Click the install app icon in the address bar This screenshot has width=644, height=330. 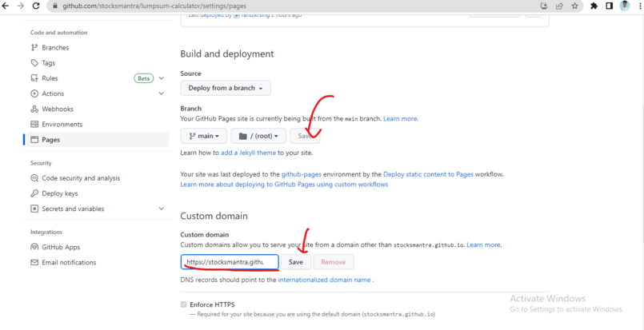click(x=544, y=6)
